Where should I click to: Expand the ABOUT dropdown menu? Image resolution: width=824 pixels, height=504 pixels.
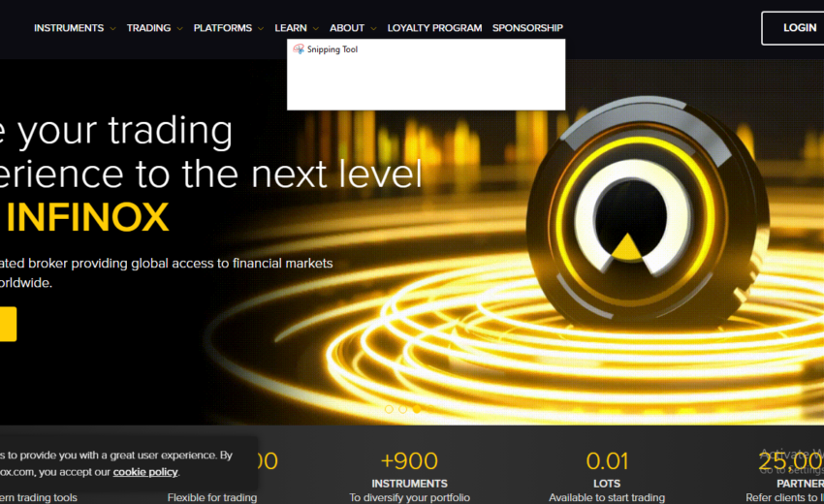tap(353, 28)
